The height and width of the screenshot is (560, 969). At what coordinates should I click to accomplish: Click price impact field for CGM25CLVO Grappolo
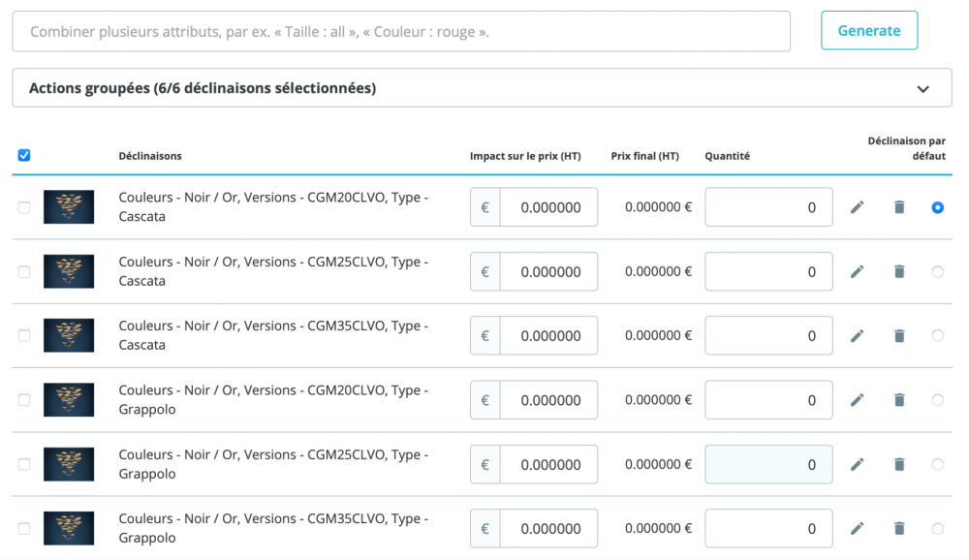coord(548,464)
